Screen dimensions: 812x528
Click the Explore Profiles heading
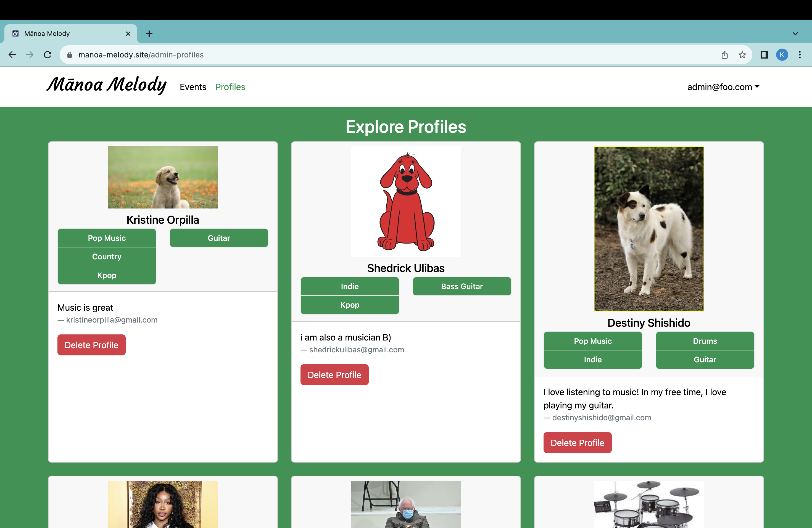(406, 127)
